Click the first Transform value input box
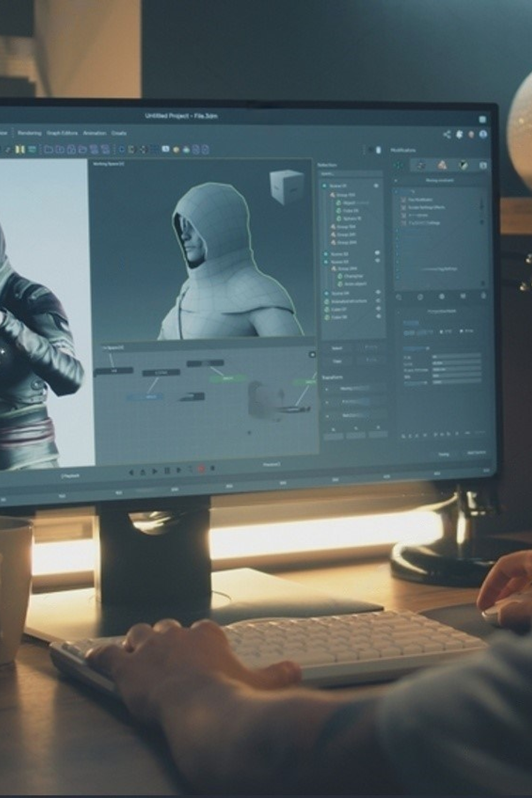The image size is (532, 798). point(334,436)
